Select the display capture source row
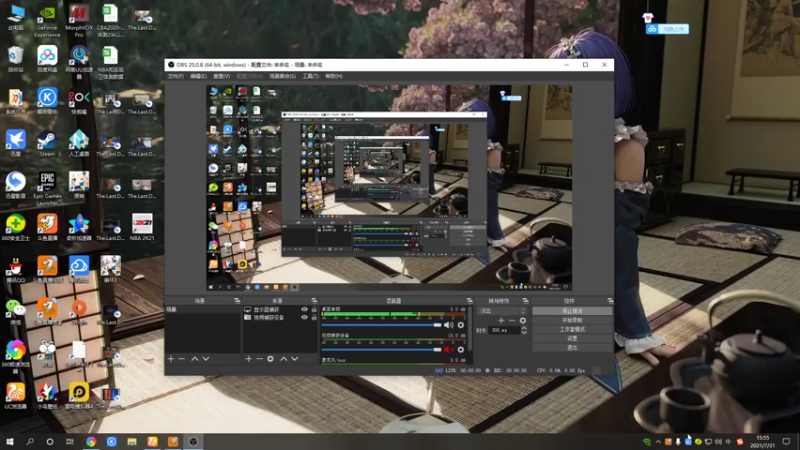Viewport: 800px width, 450px height. point(280,310)
